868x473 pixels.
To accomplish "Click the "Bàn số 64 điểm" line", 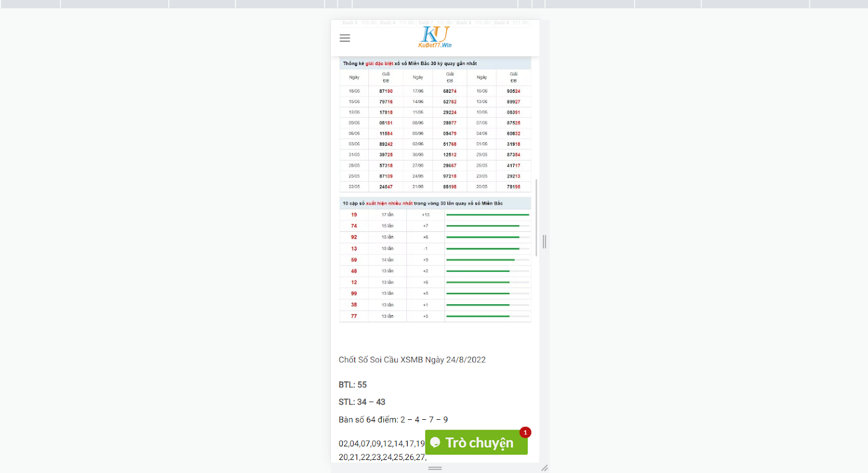I will (x=393, y=419).
